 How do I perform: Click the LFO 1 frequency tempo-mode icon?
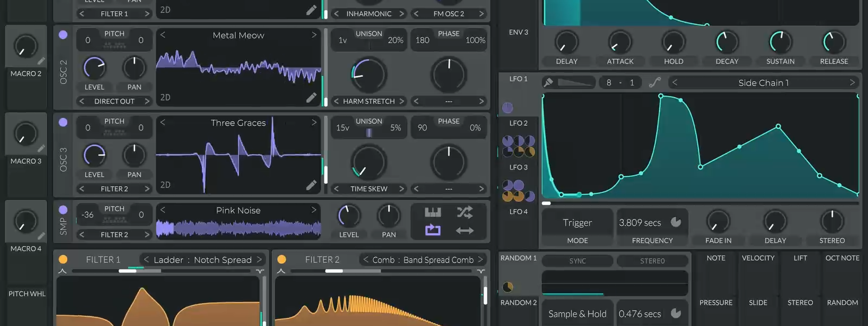point(676,222)
